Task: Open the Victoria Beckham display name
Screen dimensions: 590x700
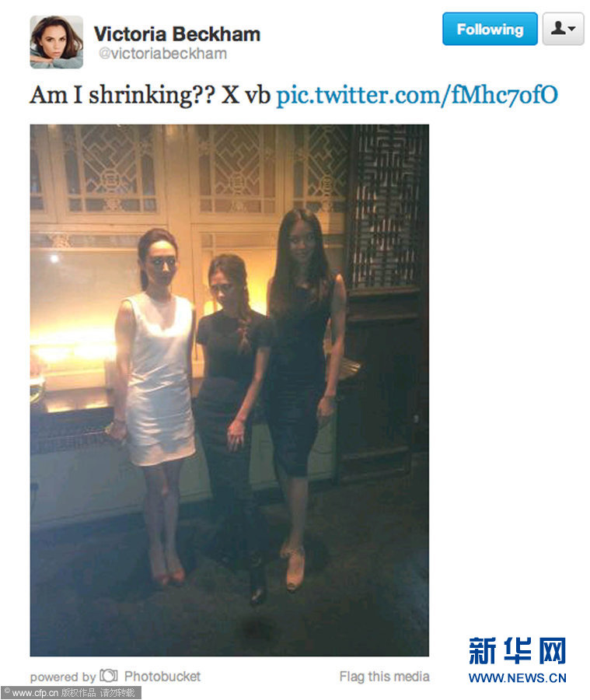Action: [176, 34]
